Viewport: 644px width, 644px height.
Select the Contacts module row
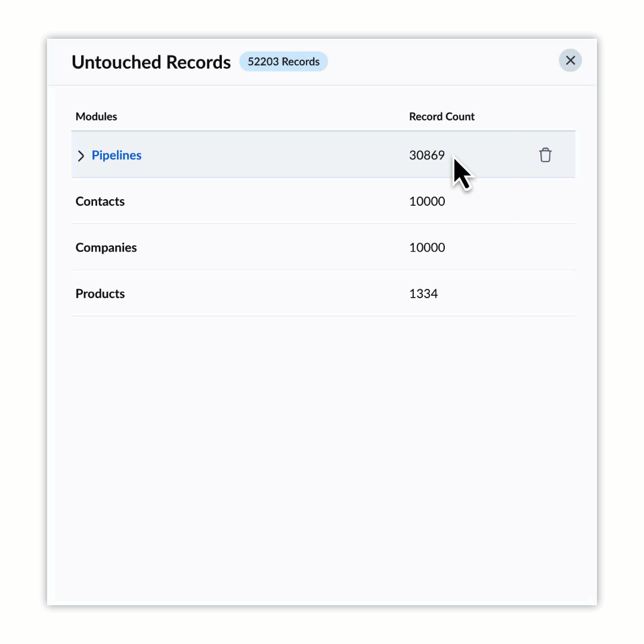tap(323, 202)
